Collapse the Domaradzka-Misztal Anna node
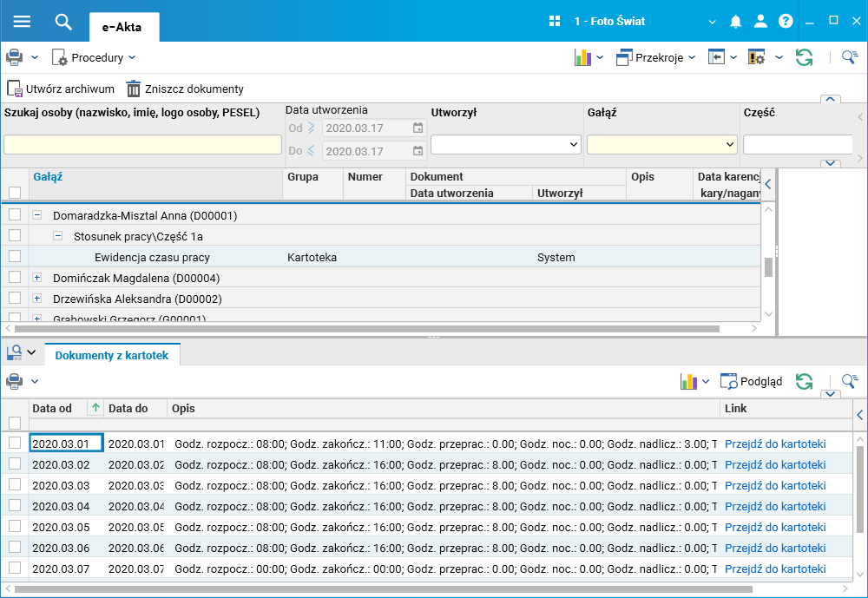The width and height of the screenshot is (868, 598). tap(37, 215)
